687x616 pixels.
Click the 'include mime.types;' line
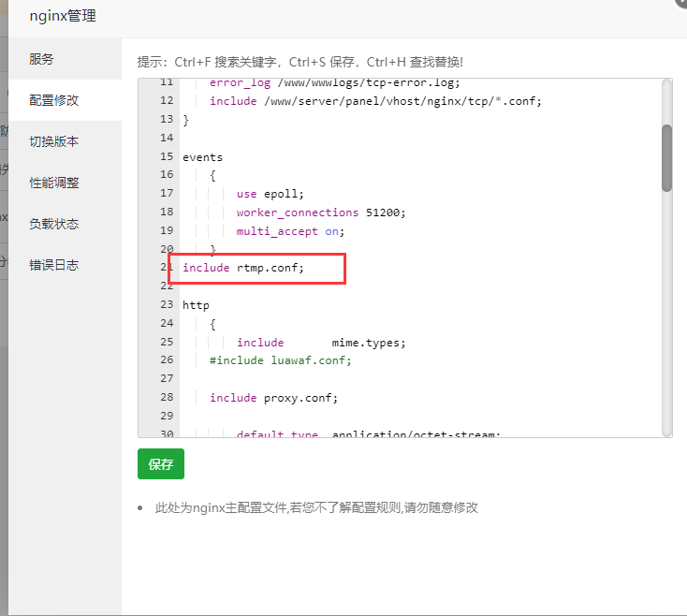[x=321, y=343]
